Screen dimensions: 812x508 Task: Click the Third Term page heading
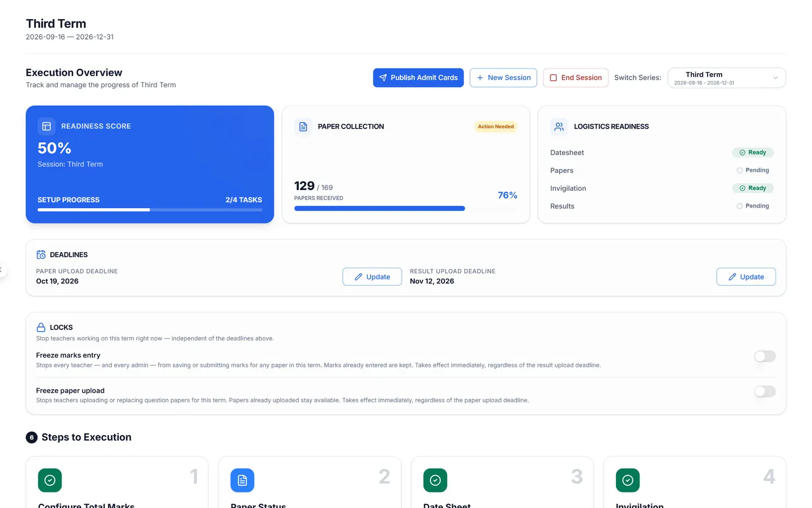tap(56, 24)
